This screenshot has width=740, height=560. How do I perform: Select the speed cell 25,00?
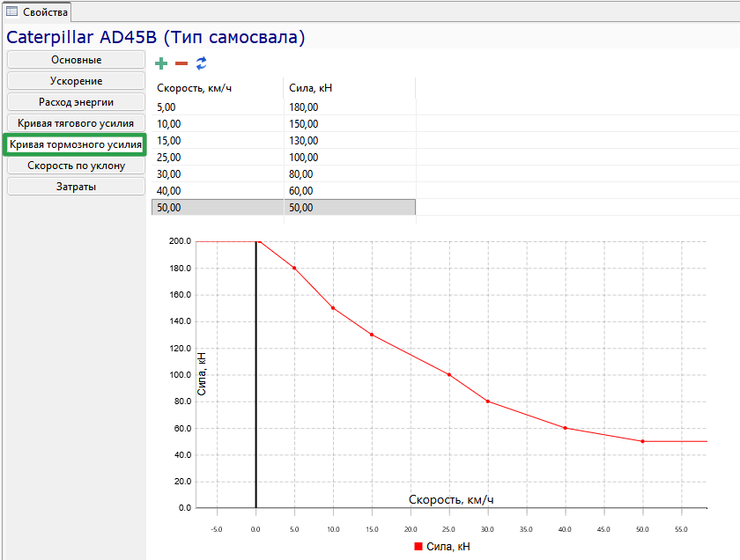coord(218,158)
